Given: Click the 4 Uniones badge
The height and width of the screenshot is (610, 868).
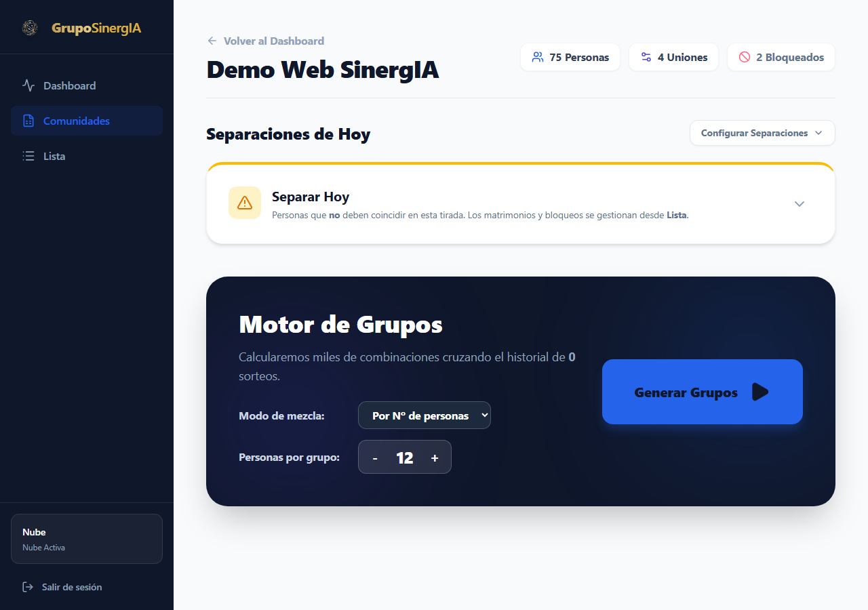Looking at the screenshot, I should click(x=673, y=57).
